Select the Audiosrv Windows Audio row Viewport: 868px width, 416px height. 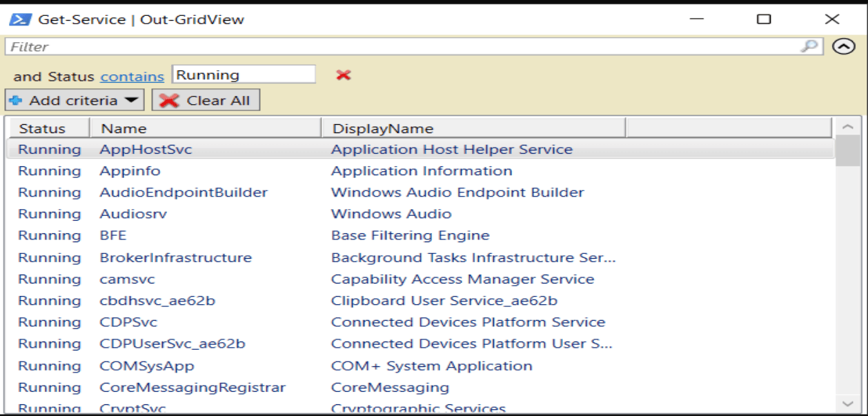coord(133,214)
